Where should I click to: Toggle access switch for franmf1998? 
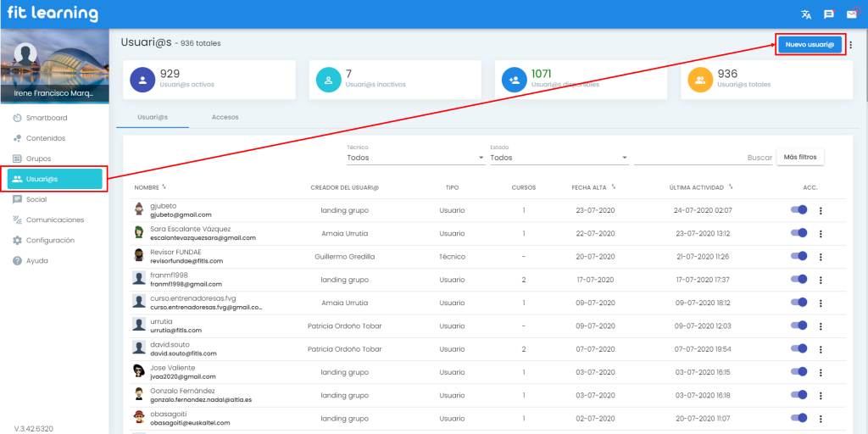pos(798,280)
